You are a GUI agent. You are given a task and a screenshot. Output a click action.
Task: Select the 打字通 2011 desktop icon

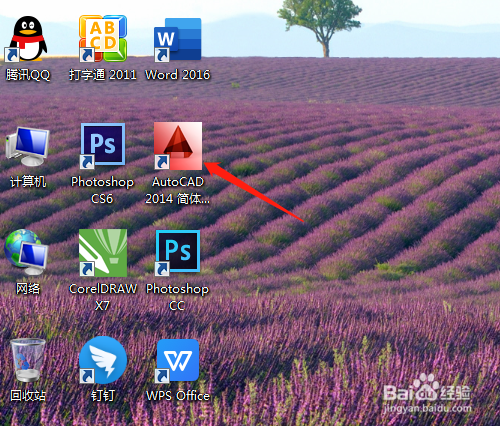click(x=103, y=39)
